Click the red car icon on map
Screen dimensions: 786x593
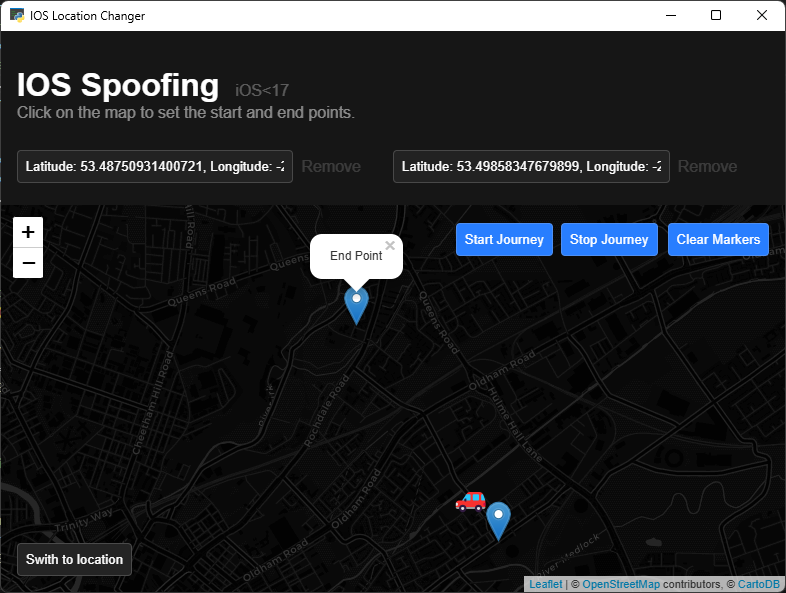click(470, 500)
